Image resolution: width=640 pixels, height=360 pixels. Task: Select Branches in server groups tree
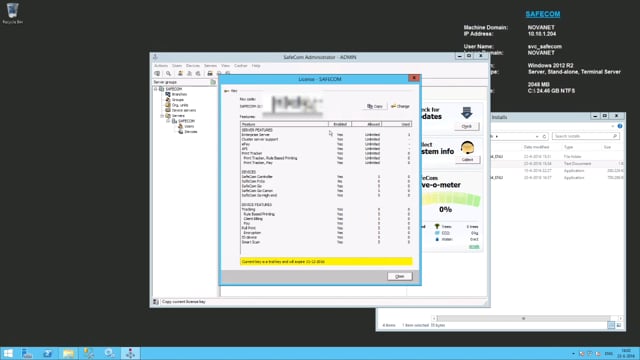tap(179, 94)
